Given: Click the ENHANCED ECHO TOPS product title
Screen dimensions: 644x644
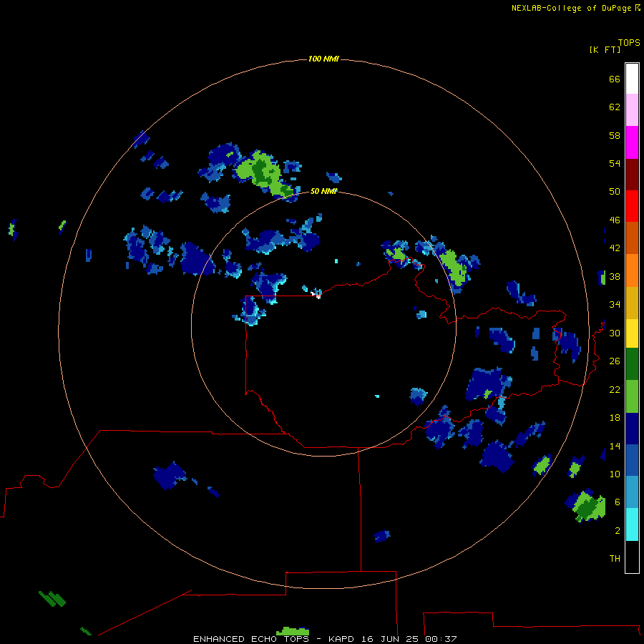Looking at the screenshot, I should click(x=251, y=639).
